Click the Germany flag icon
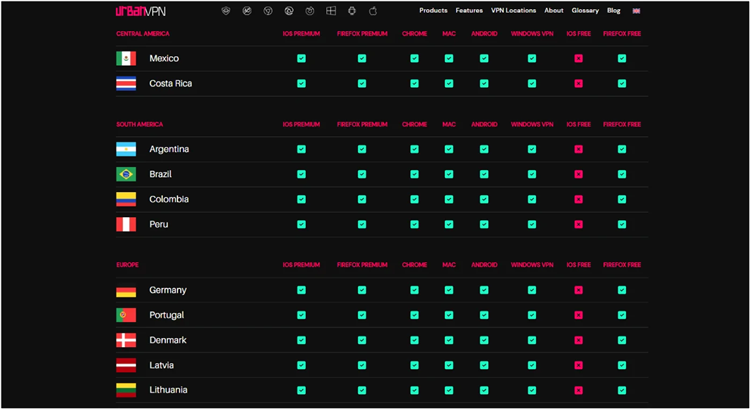This screenshot has width=750, height=409. tap(126, 290)
